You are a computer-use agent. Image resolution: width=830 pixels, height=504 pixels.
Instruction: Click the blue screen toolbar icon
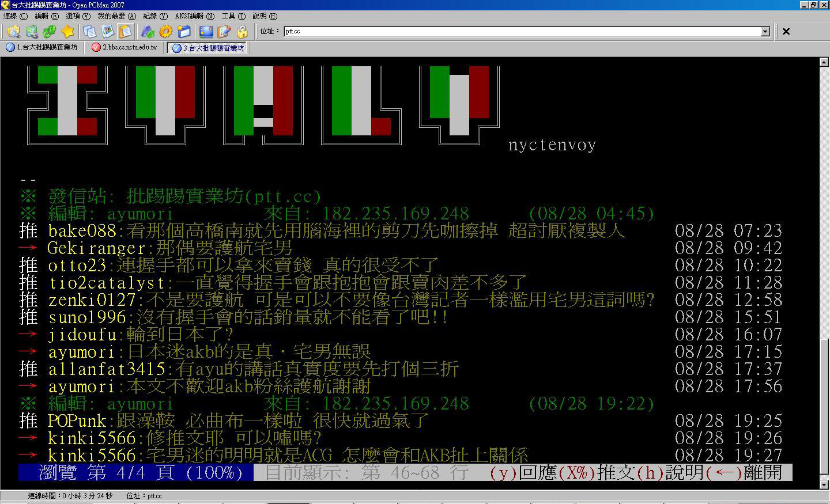click(x=206, y=31)
